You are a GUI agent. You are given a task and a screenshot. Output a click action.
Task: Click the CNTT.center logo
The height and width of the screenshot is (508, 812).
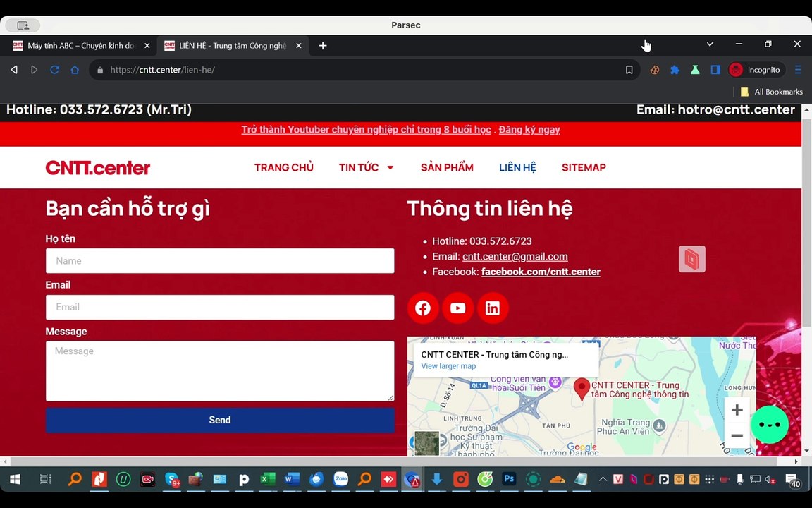coord(98,167)
